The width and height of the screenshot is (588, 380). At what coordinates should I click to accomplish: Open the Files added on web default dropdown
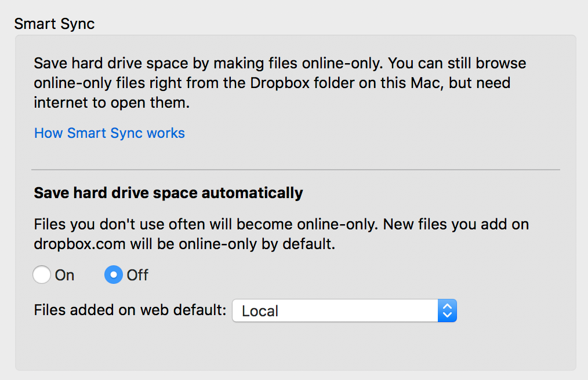(336, 311)
